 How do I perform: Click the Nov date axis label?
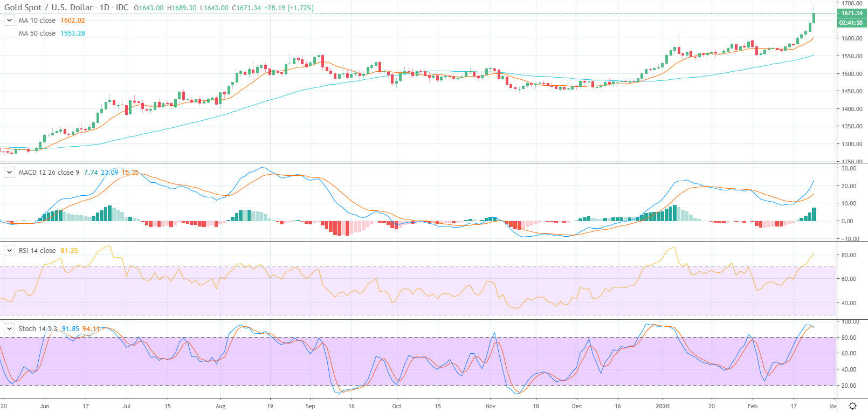(491, 406)
